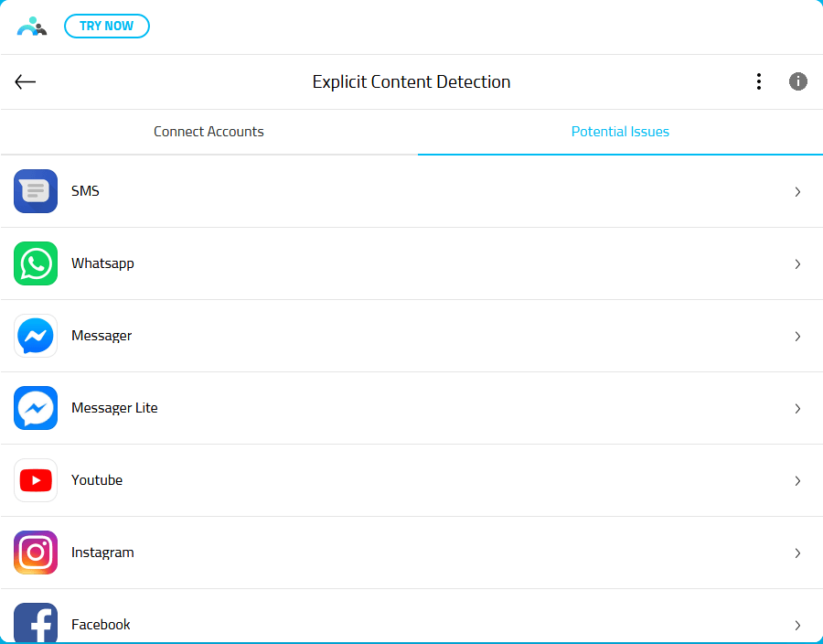Open the three-dot more options menu
Viewport: 823px width, 644px height.
[x=758, y=81]
